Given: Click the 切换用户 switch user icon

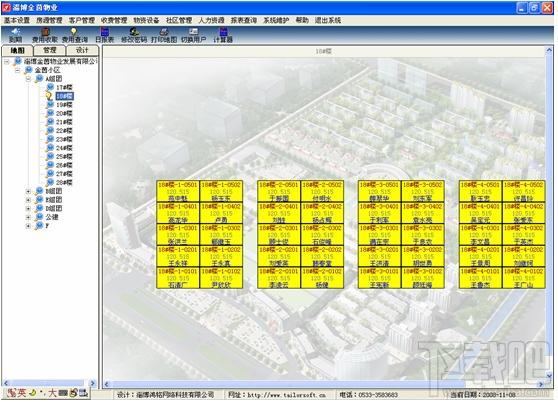Looking at the screenshot, I should [193, 36].
